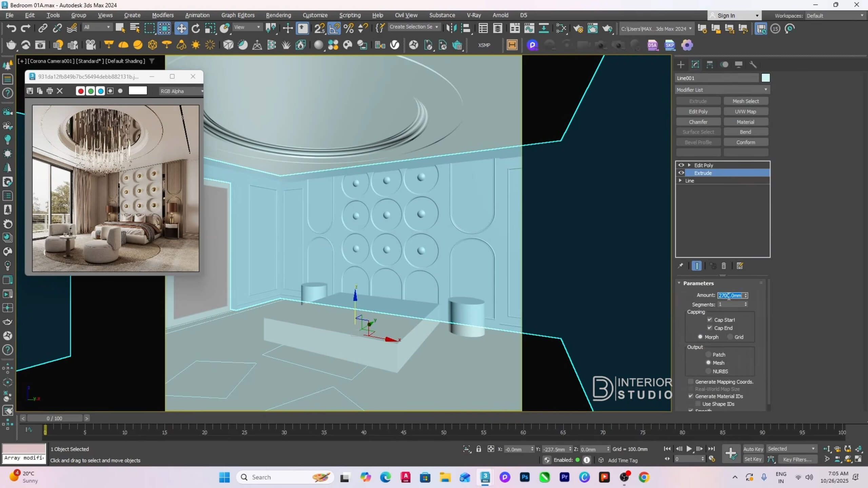Image resolution: width=868 pixels, height=488 pixels.
Task: Open Select by Name list icon
Action: point(135,28)
